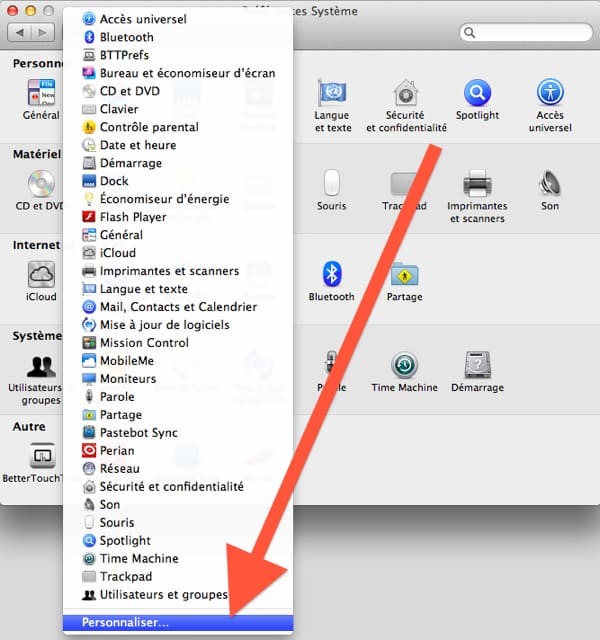Open the CD et DVD pane icon
The image size is (600, 640).
(x=41, y=183)
